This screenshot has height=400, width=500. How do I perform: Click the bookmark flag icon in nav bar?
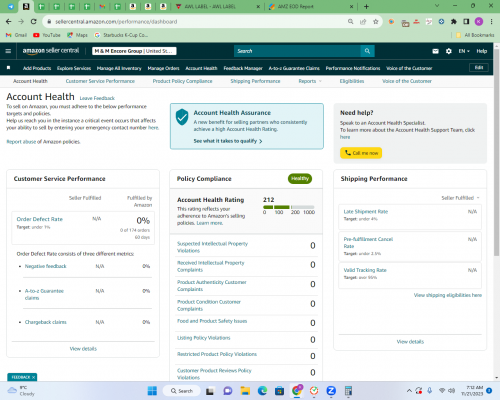(9, 68)
